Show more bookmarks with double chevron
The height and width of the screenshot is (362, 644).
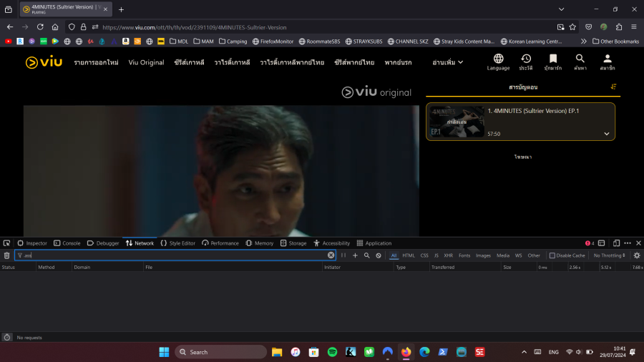tap(583, 41)
